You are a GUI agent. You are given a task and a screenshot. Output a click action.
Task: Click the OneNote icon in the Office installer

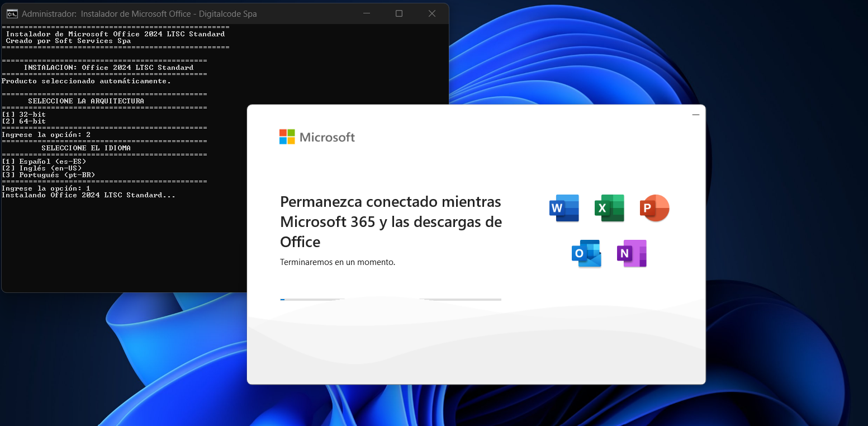pos(632,254)
